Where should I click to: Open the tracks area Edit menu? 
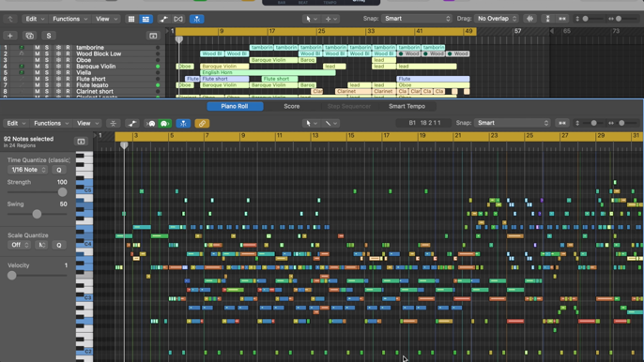pyautogui.click(x=35, y=19)
